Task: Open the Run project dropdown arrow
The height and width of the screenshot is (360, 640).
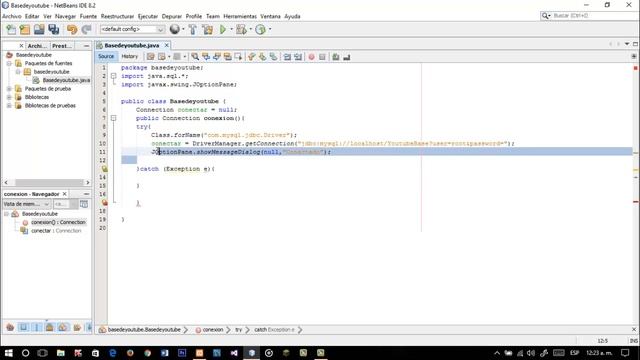Action: [231, 29]
